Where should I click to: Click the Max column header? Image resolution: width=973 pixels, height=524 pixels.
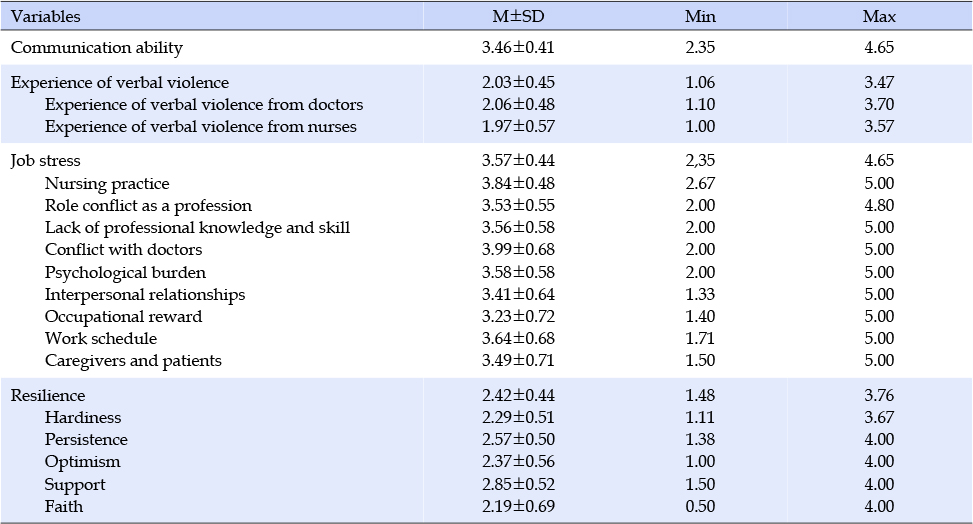pos(879,16)
